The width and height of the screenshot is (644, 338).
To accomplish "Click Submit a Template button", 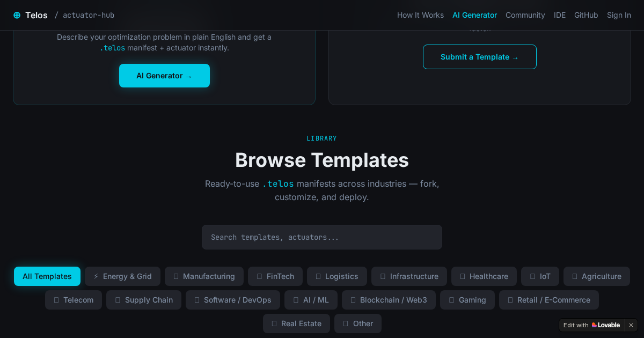I will coord(480,57).
